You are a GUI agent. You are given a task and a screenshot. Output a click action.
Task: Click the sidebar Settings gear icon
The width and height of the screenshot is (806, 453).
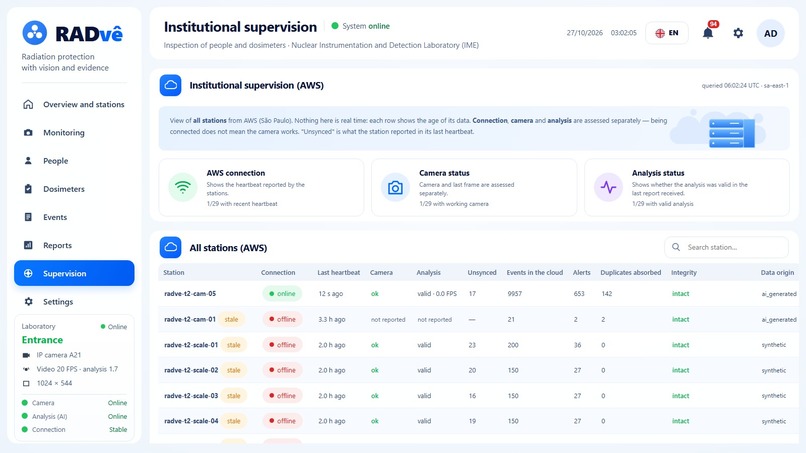[x=28, y=302]
